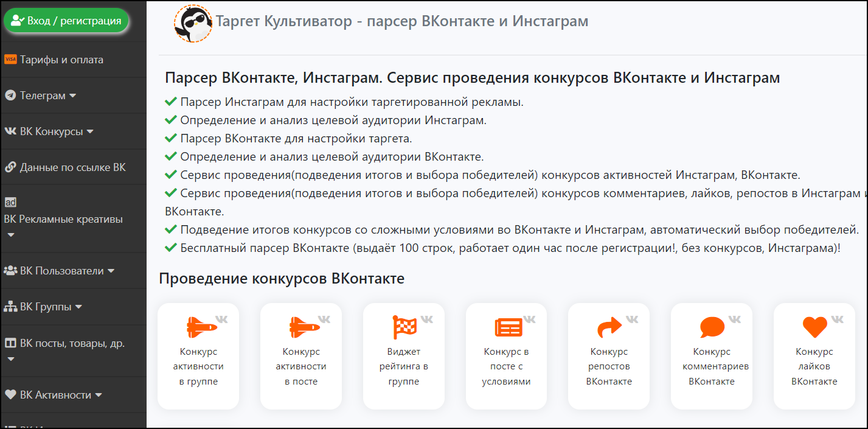Open the Телеграм sidebar section

click(x=74, y=96)
